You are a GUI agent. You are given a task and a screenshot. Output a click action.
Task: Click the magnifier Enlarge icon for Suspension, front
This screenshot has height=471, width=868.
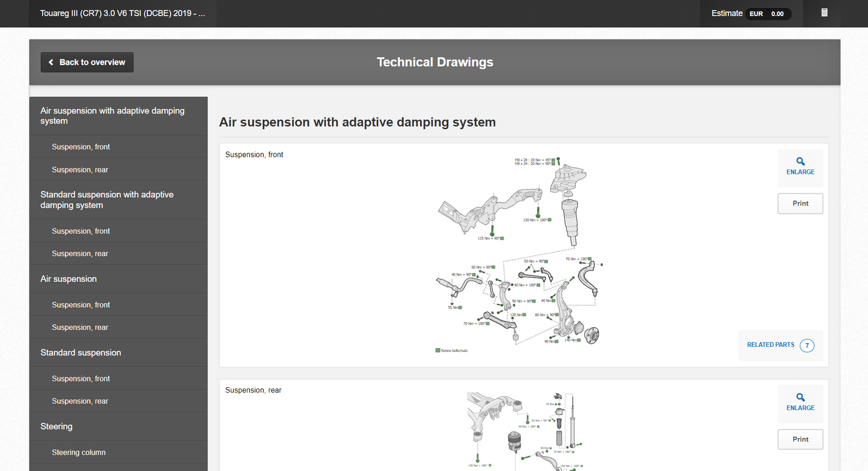click(x=800, y=163)
